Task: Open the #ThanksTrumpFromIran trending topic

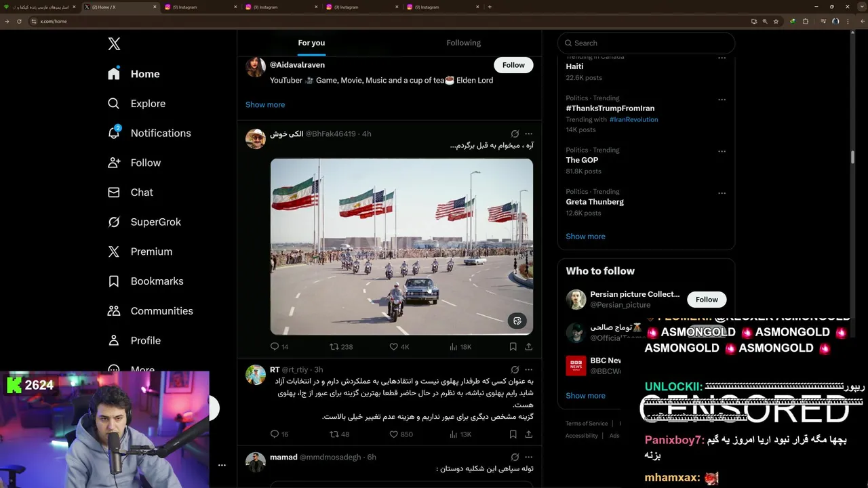Action: [x=610, y=108]
